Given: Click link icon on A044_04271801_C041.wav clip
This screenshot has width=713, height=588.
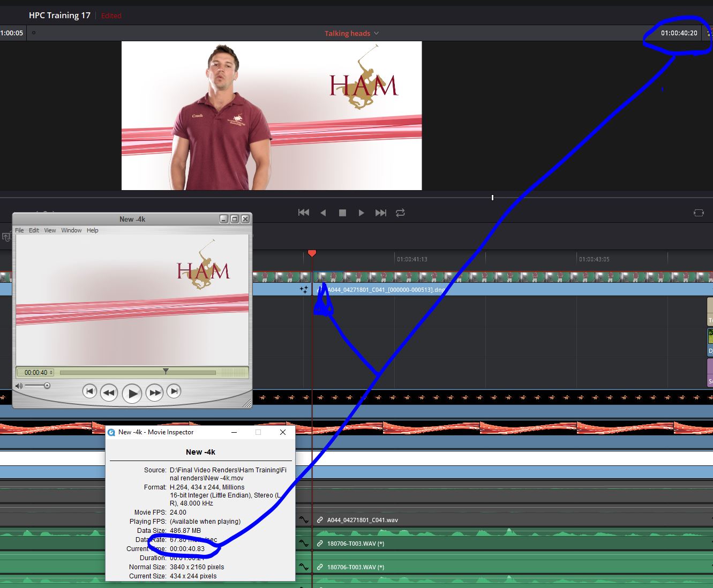Looking at the screenshot, I should tap(320, 520).
